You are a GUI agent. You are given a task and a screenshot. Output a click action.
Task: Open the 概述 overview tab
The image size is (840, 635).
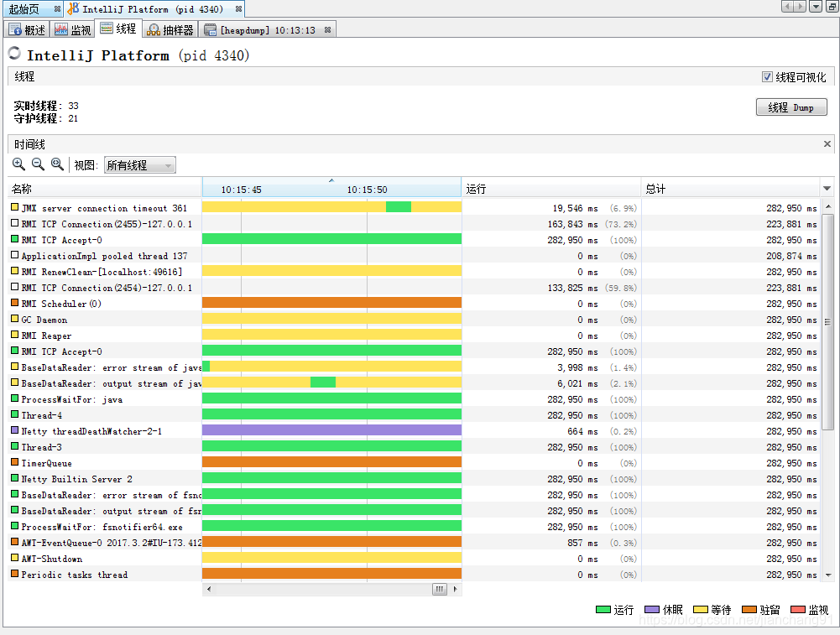coord(27,30)
